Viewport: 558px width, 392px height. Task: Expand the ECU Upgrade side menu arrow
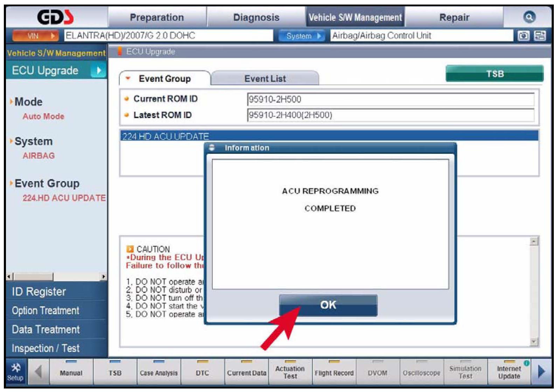coord(98,71)
